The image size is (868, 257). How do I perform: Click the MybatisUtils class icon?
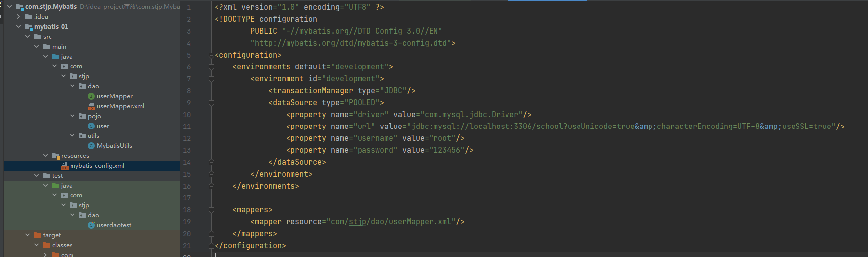pyautogui.click(x=91, y=146)
